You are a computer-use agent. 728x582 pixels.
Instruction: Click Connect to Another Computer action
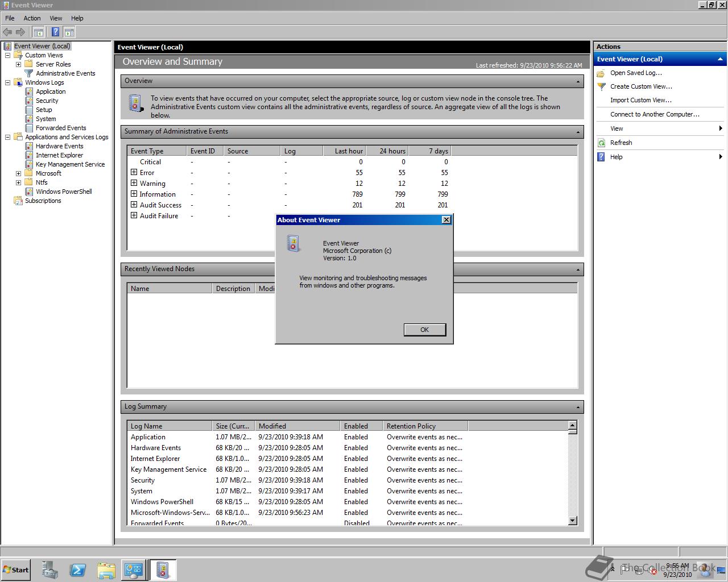[655, 114]
